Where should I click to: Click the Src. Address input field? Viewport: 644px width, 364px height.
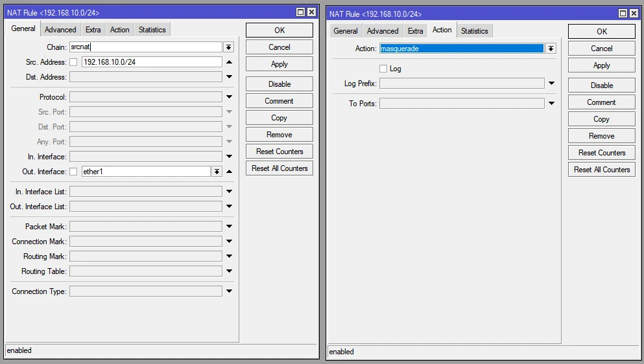pos(151,62)
